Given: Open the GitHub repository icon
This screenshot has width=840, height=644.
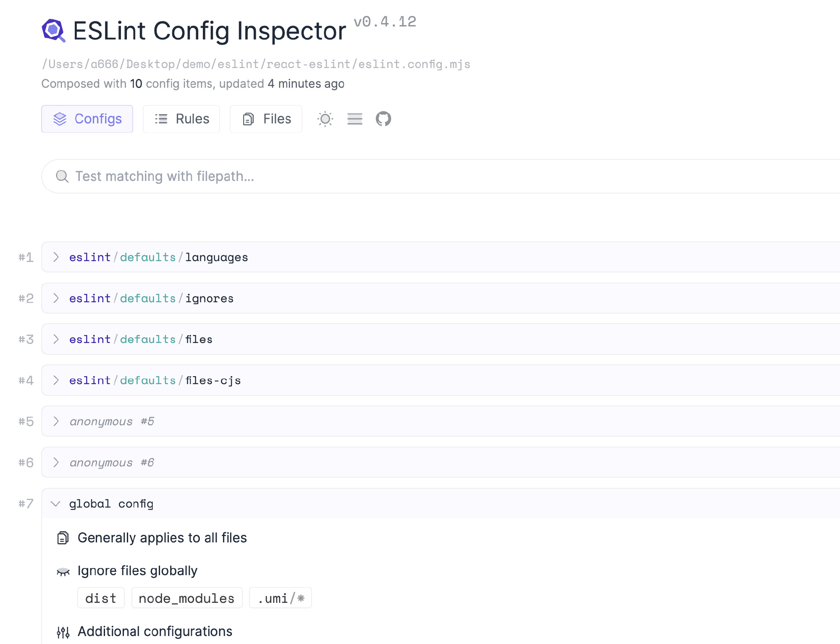Looking at the screenshot, I should coord(383,119).
